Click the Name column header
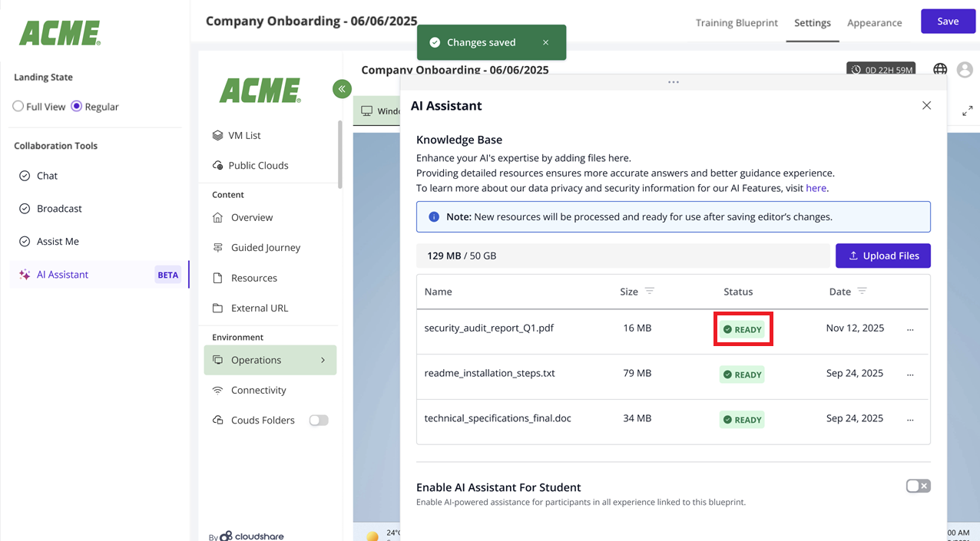Image resolution: width=980 pixels, height=541 pixels. [x=438, y=292]
